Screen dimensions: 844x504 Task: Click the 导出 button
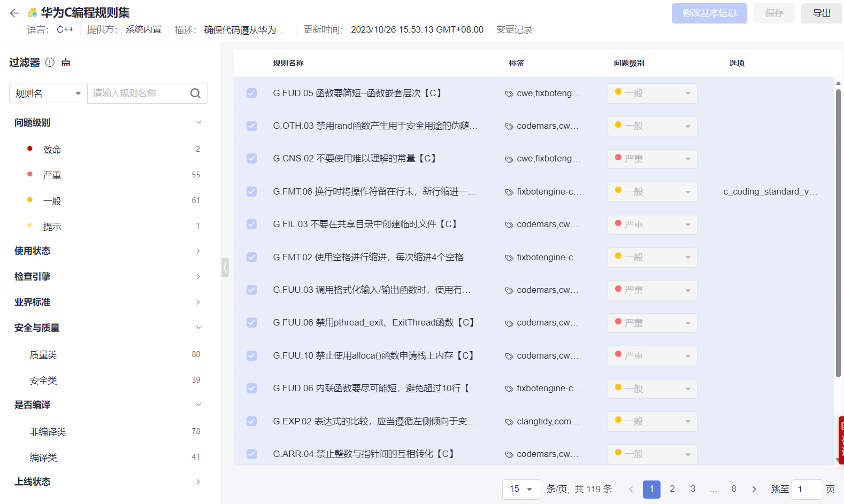coord(822,13)
